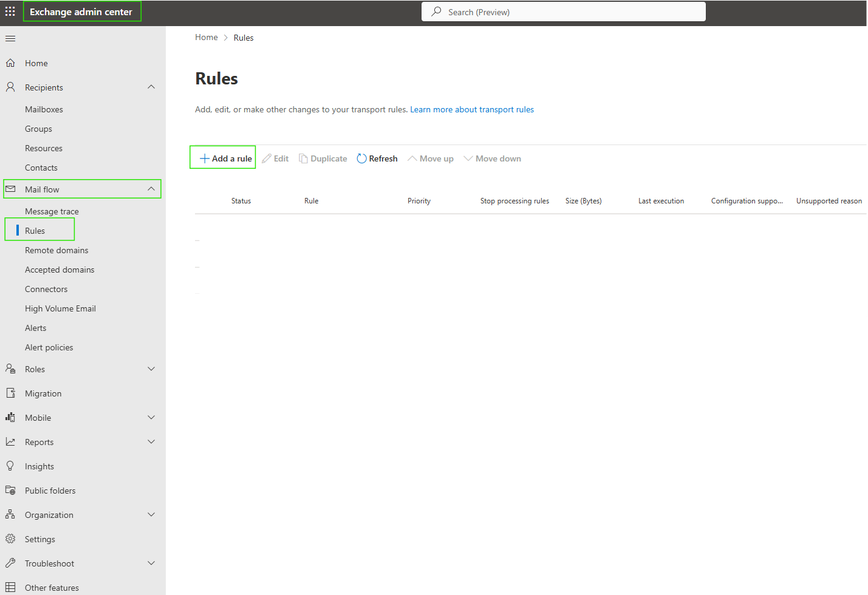The image size is (868, 595).
Task: Open High Volume Email page
Action: click(x=60, y=308)
